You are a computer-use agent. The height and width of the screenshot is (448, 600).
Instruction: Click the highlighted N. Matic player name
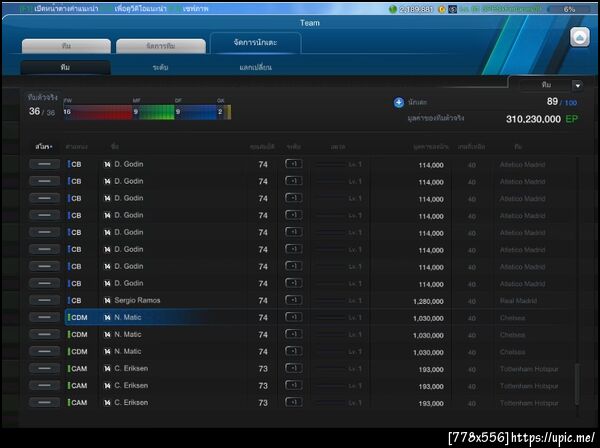127,317
